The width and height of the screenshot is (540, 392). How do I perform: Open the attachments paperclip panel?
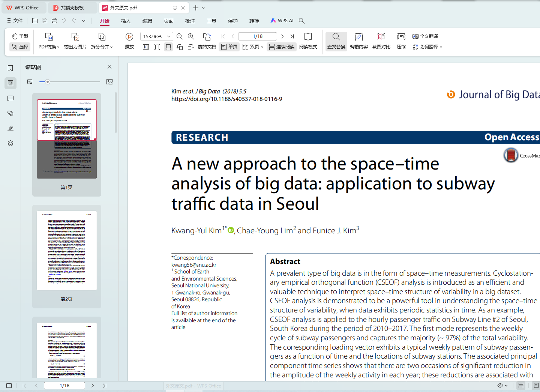[10, 113]
